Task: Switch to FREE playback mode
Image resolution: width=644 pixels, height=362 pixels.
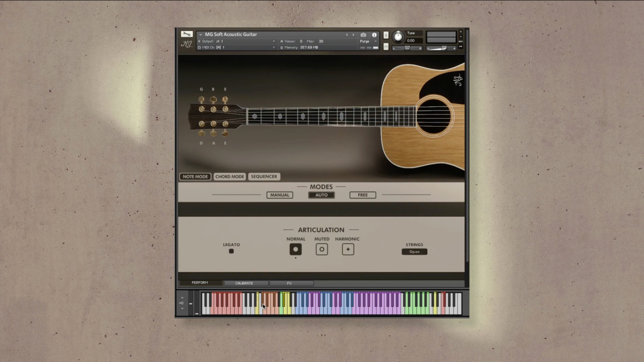Action: 363,195
